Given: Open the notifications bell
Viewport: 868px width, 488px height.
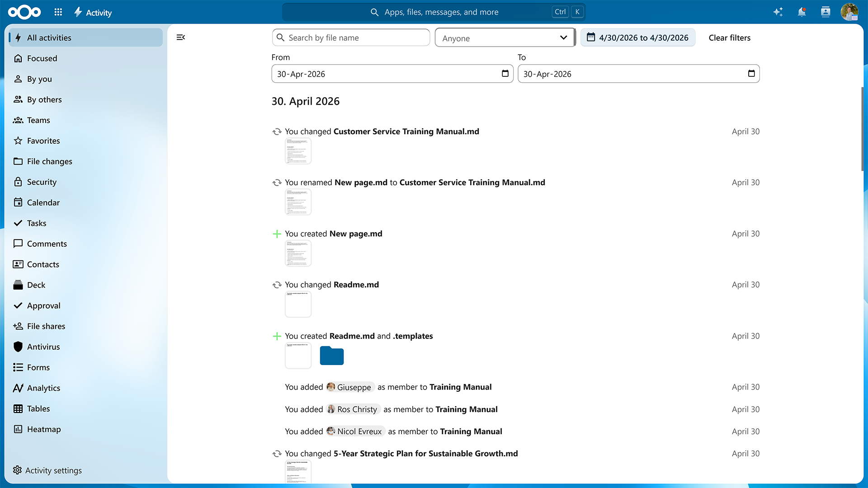Looking at the screenshot, I should pyautogui.click(x=802, y=12).
